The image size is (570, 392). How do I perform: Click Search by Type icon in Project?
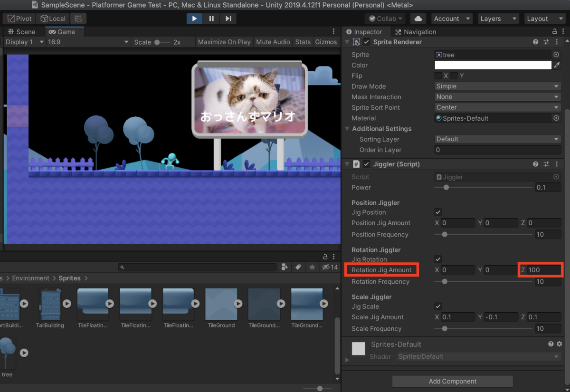click(x=285, y=268)
